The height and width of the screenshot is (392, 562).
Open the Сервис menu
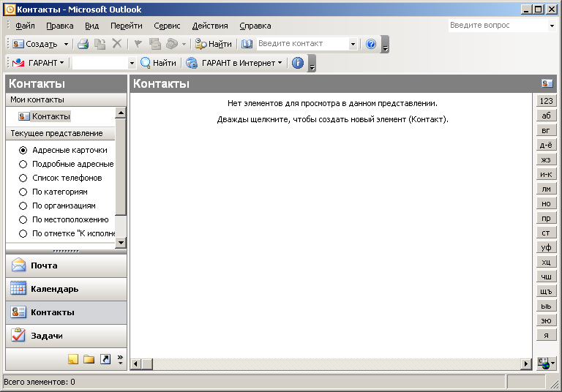coord(167,26)
